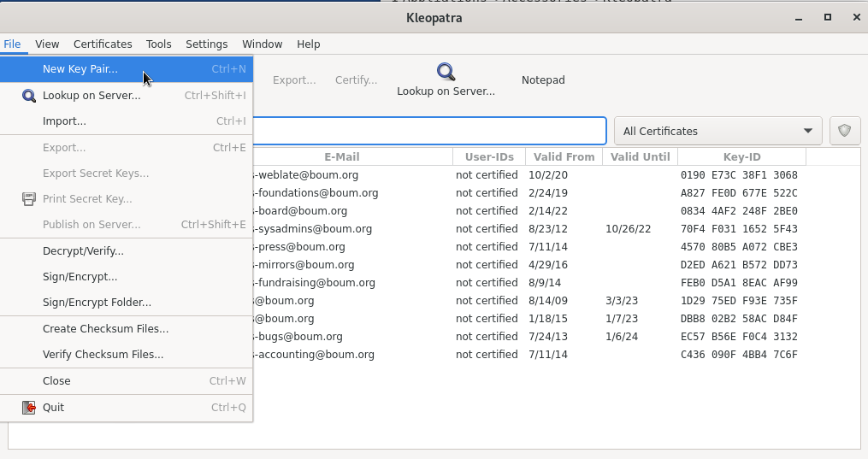This screenshot has width=868, height=459.
Task: Click the printer icon for Print Secret Key
Action: pyautogui.click(x=29, y=199)
